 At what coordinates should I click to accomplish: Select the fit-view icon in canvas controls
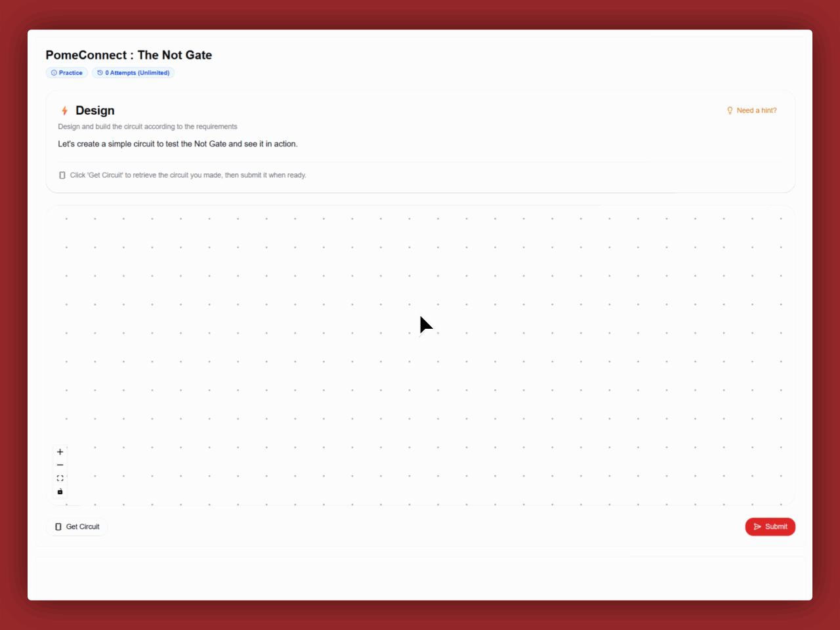60,478
